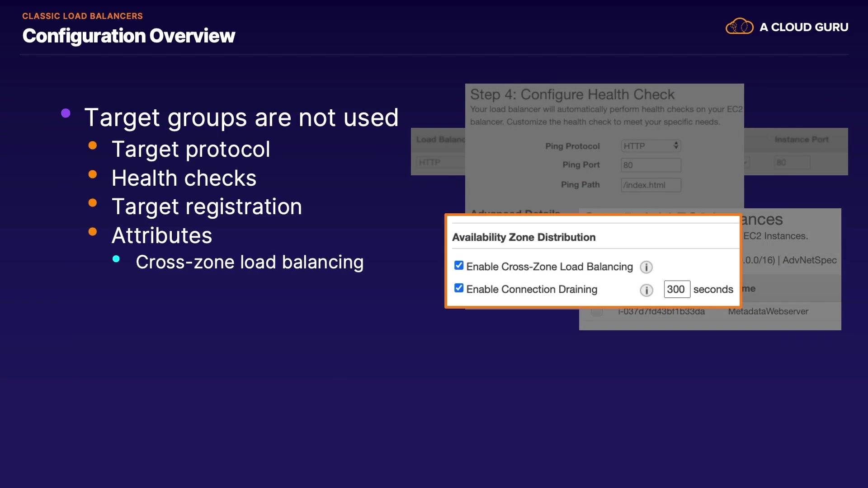868x488 pixels.
Task: Click the orange bullet beside Health checks
Action: point(93,174)
